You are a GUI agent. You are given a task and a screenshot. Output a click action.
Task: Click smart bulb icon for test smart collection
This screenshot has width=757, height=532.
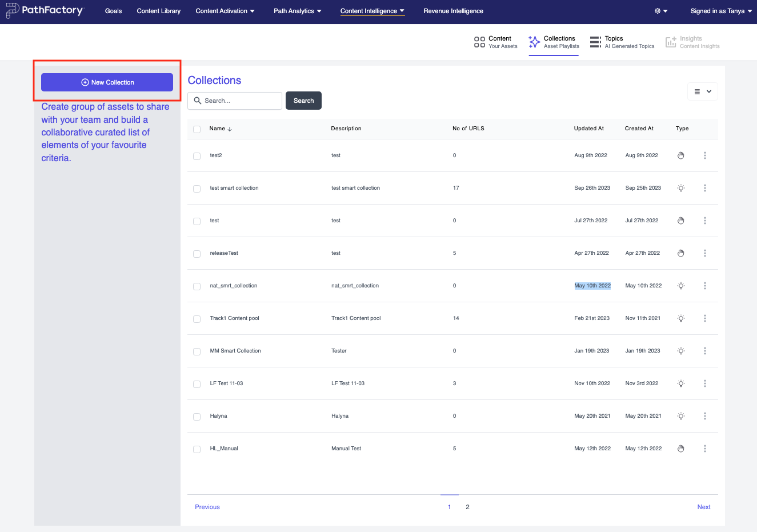tap(680, 188)
